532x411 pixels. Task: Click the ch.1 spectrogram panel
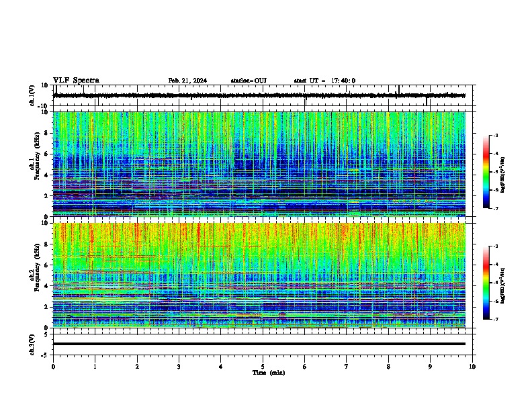259,164
